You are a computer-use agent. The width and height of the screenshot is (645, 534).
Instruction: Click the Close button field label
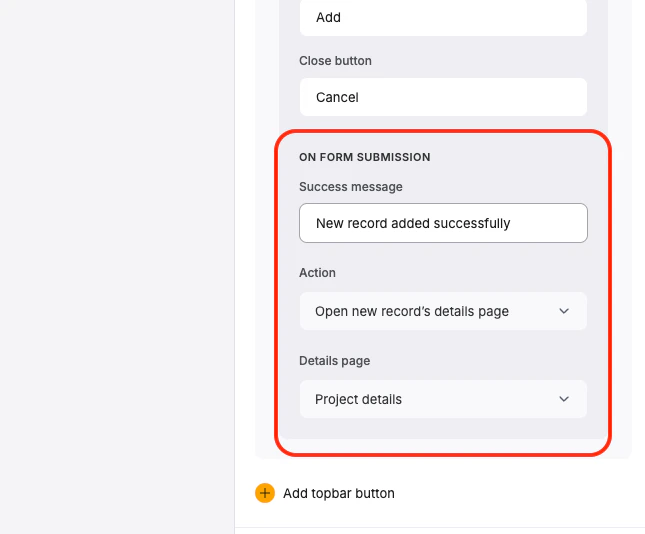tap(335, 61)
